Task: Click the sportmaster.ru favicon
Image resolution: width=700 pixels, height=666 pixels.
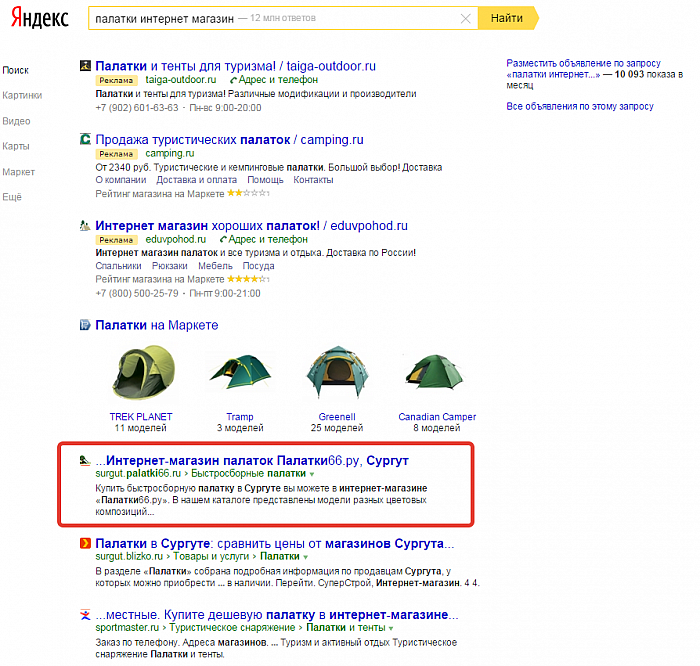Action: (85, 615)
